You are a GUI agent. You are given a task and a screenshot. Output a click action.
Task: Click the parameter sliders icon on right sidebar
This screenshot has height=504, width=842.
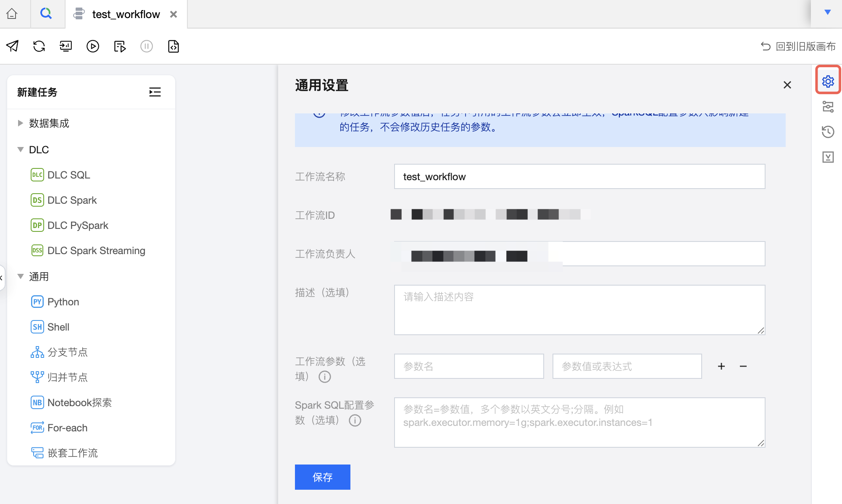pyautogui.click(x=828, y=107)
